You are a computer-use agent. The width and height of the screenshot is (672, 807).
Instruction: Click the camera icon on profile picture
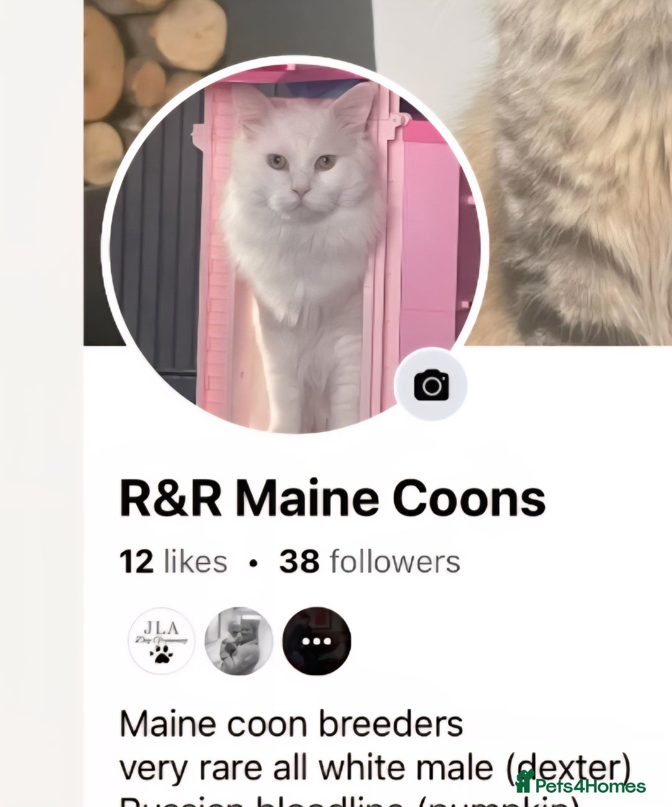click(x=431, y=384)
